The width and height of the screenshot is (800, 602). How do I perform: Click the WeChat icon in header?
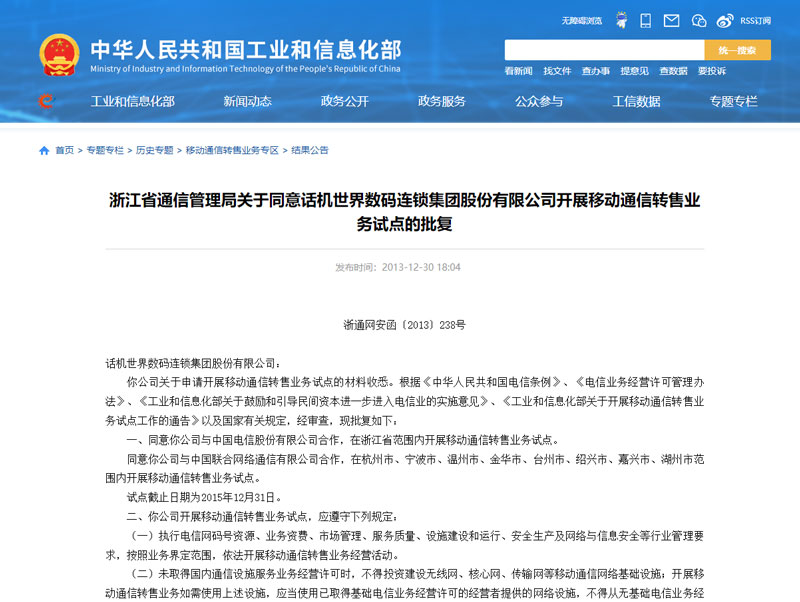click(x=698, y=20)
